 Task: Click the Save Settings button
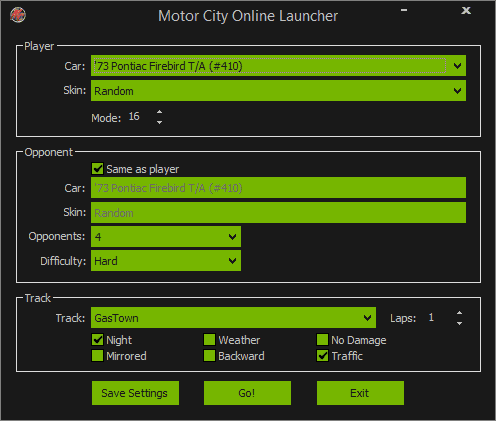135,393
